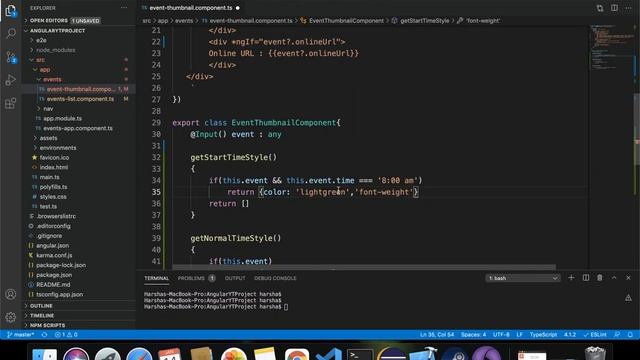Change encoding via UTF-8 status item
640x360 pixels.
[501, 335]
